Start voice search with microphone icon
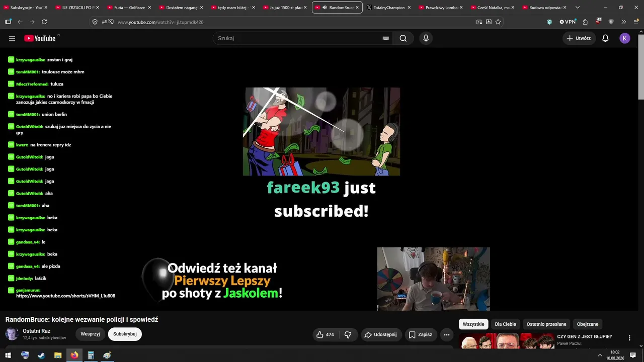Screen dimensions: 644x362 [426, 38]
